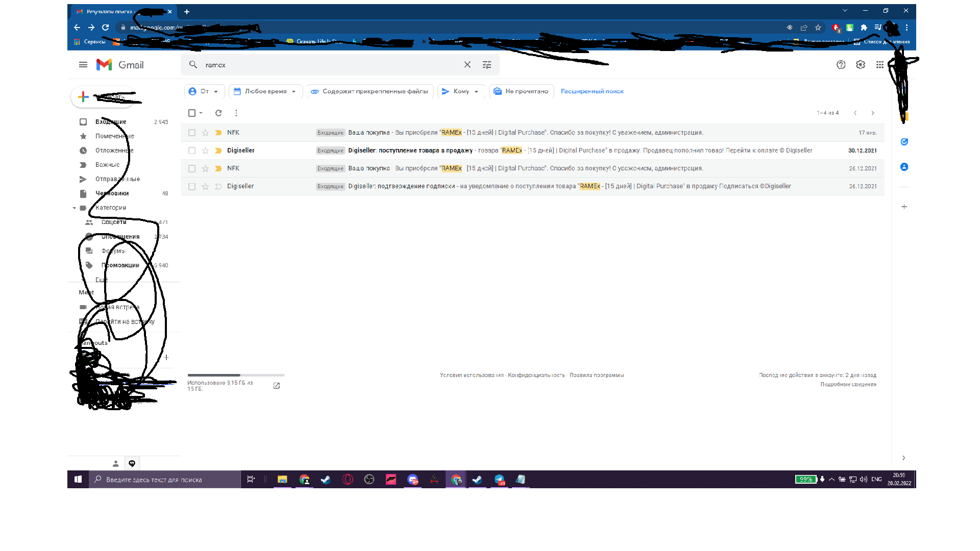Screen dimensions: 980x551
Task: Open the Gmail settings gear icon
Action: click(x=861, y=65)
